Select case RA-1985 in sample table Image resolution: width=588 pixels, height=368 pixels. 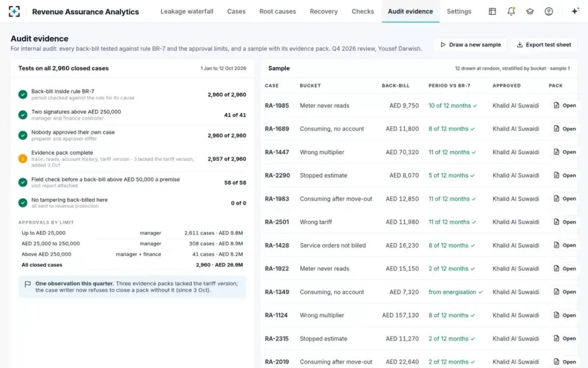point(277,105)
